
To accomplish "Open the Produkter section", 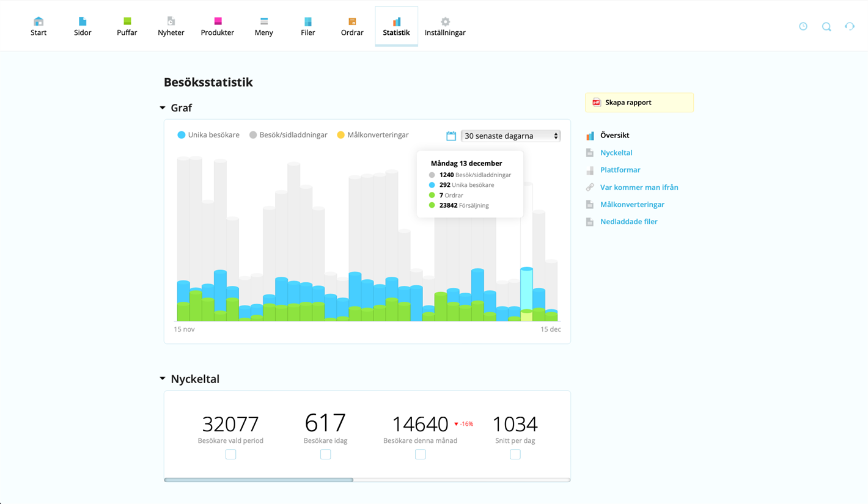I will 218,26.
